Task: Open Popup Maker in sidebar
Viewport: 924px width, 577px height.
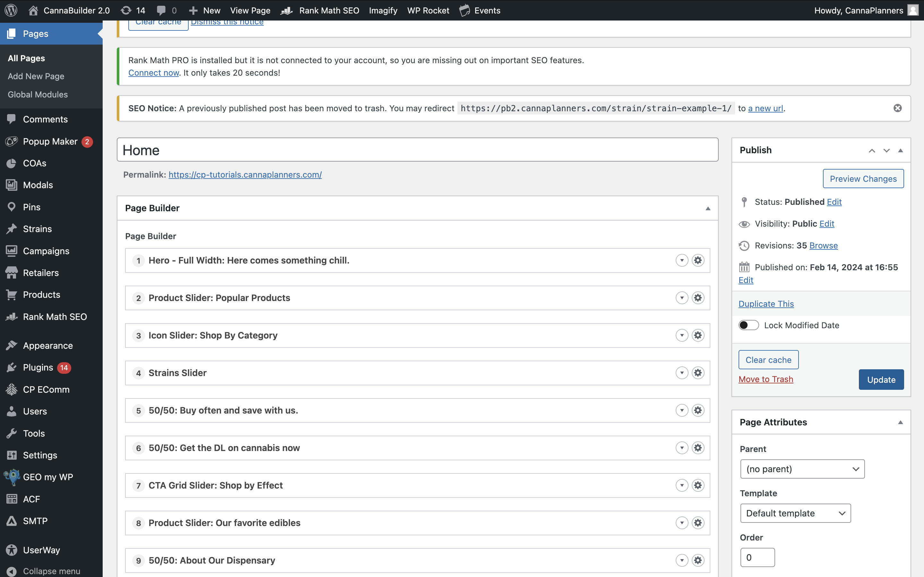Action: [50, 142]
